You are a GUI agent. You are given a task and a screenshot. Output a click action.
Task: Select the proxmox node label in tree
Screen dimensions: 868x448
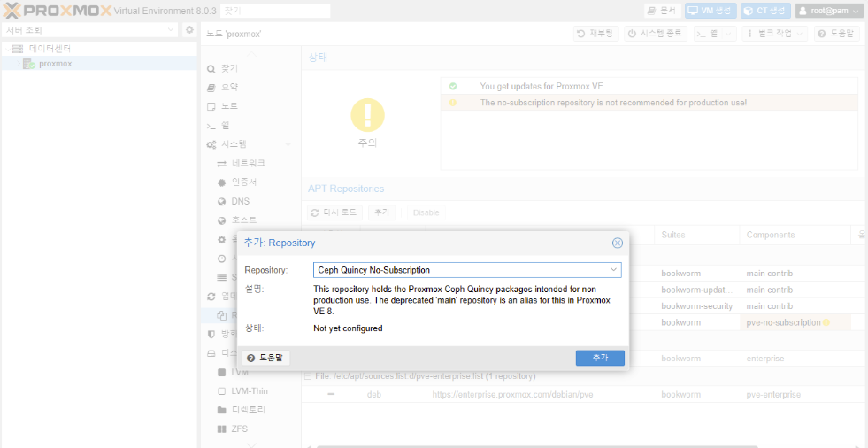[x=56, y=64]
